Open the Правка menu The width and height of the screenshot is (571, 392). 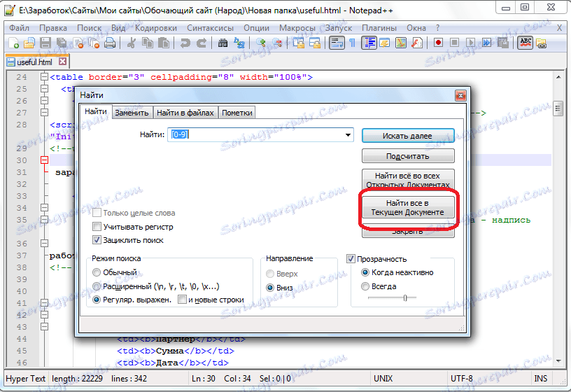pyautogui.click(x=53, y=28)
